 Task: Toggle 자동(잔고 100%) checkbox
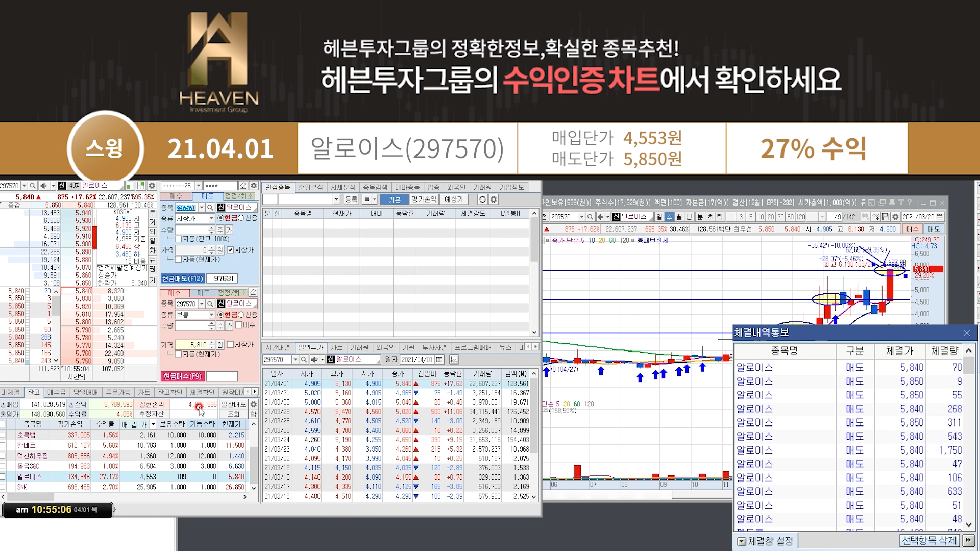[178, 239]
